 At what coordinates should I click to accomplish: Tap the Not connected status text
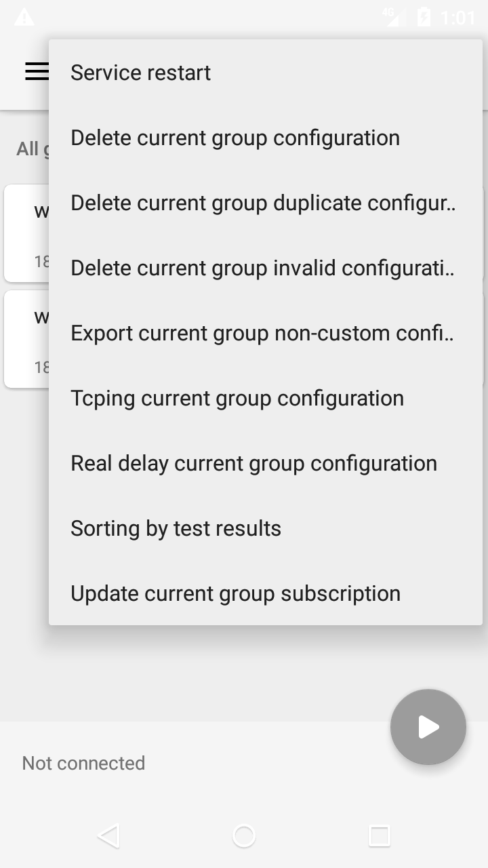(x=83, y=763)
